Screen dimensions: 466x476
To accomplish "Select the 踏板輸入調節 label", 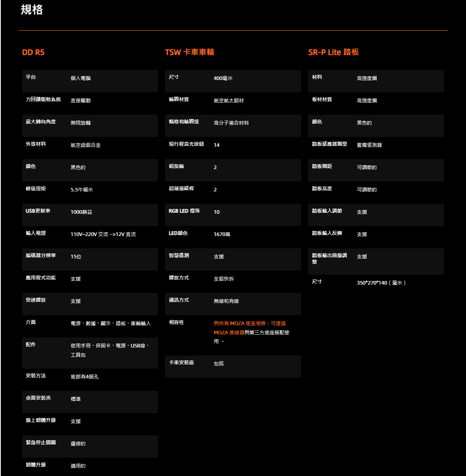I will [327, 211].
